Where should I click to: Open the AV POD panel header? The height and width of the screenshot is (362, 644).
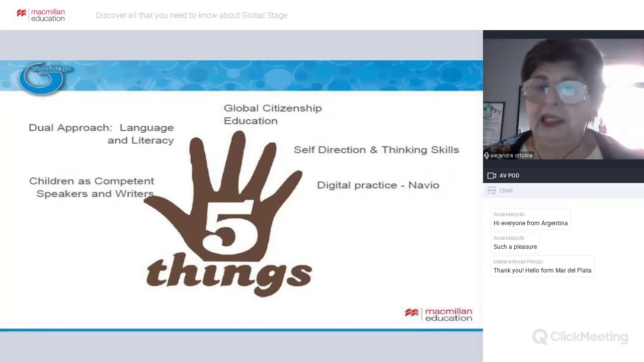point(563,175)
